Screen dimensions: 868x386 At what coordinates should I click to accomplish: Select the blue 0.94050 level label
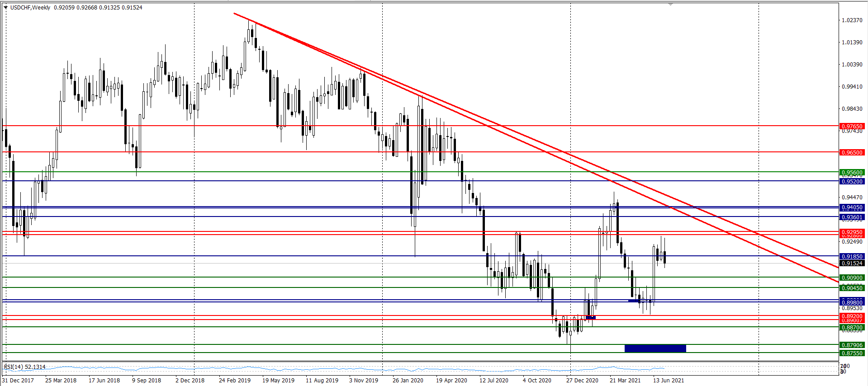852,208
